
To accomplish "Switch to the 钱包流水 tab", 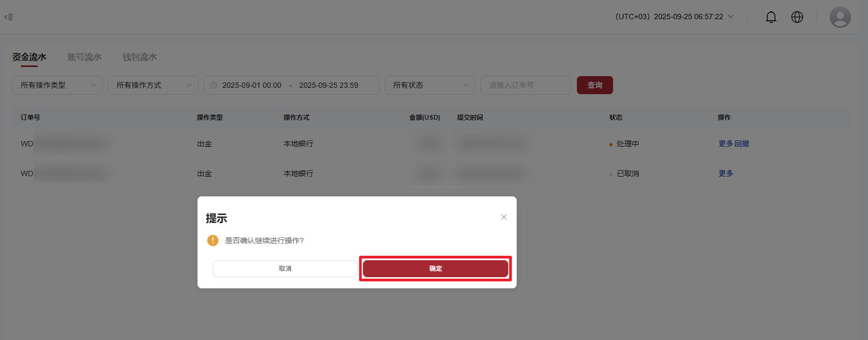I will (x=140, y=57).
